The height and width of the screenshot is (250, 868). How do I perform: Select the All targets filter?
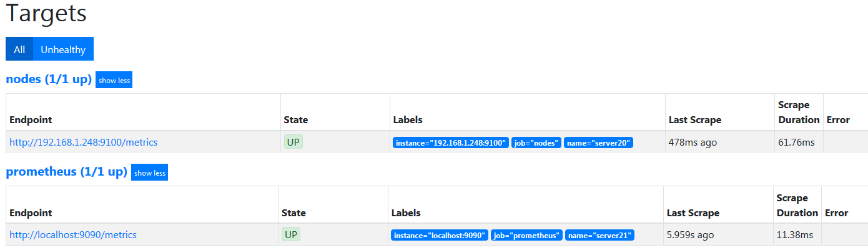point(19,49)
